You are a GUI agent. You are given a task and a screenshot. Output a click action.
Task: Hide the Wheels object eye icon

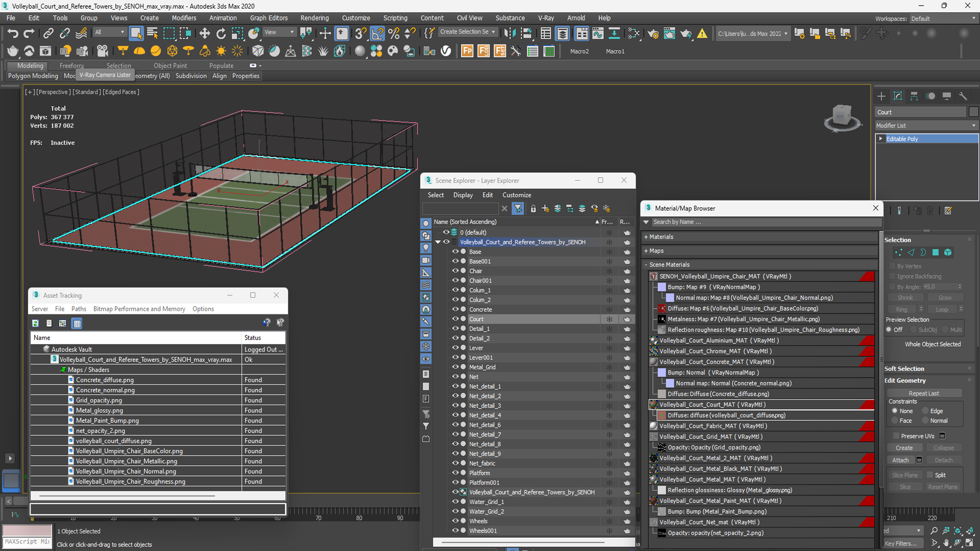[455, 521]
